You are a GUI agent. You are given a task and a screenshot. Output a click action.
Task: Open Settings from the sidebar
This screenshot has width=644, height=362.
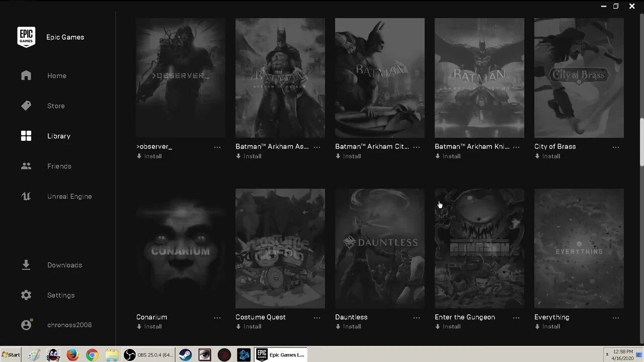[61, 295]
